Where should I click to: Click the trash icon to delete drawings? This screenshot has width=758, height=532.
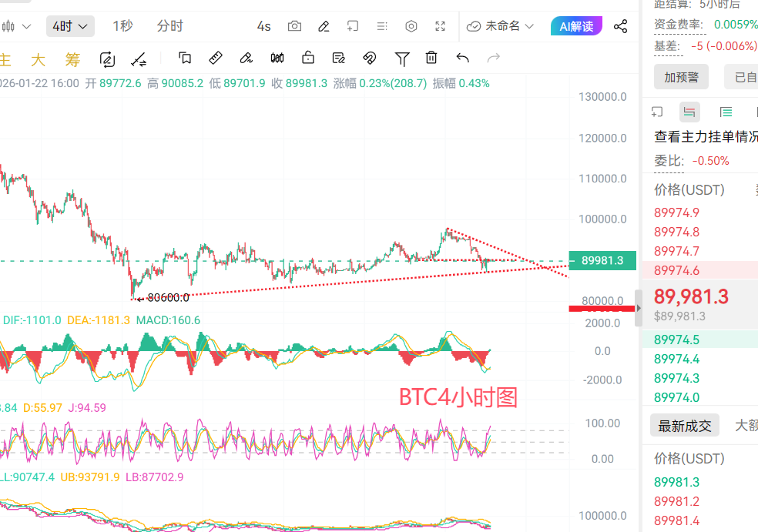tap(431, 58)
